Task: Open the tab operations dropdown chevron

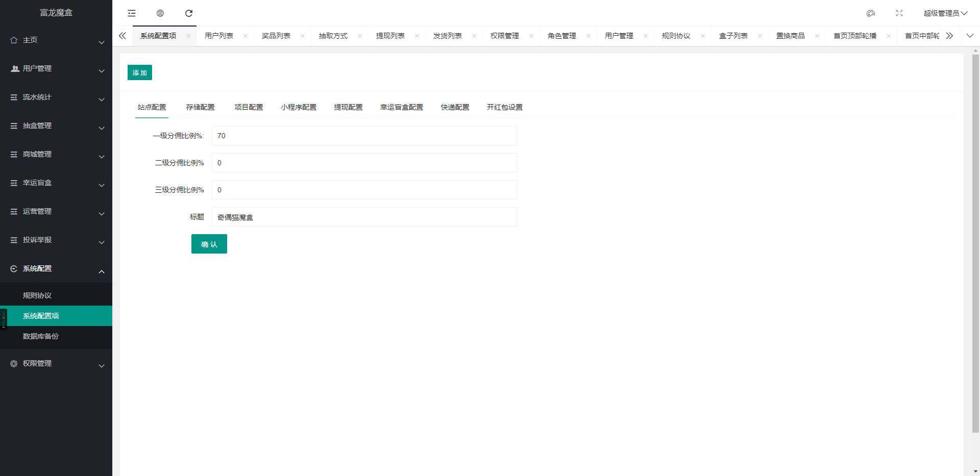Action: coord(970,36)
